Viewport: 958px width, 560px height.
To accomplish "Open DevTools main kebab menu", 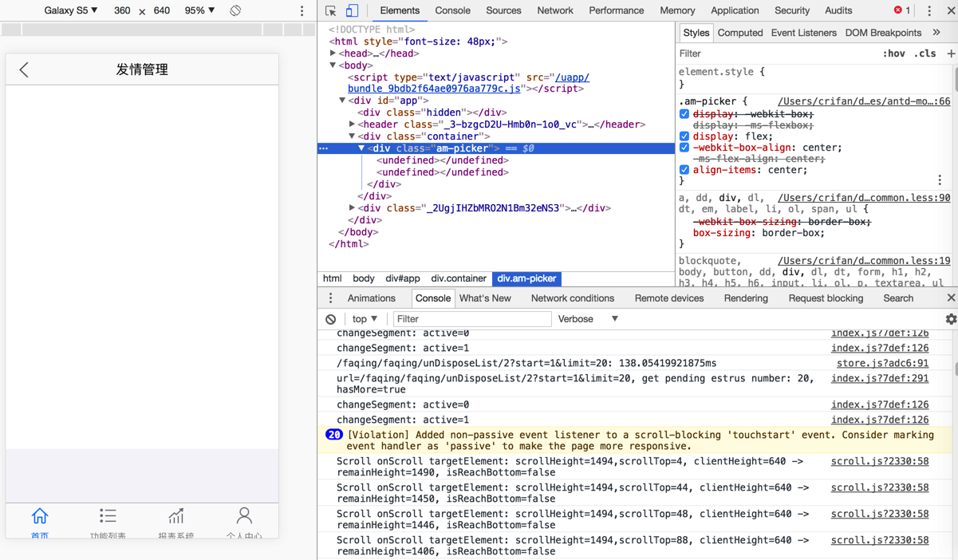I will [x=929, y=11].
